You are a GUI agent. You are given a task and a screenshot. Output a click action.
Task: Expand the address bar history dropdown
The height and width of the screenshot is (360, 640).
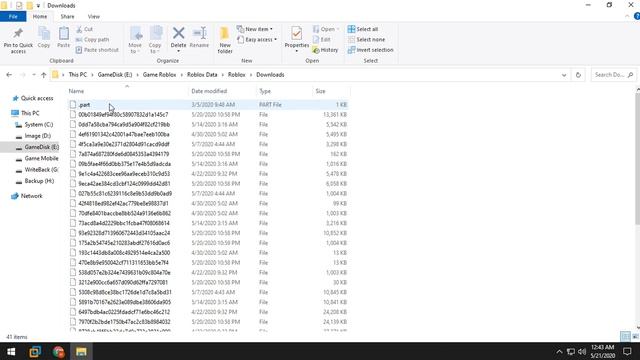(x=564, y=75)
